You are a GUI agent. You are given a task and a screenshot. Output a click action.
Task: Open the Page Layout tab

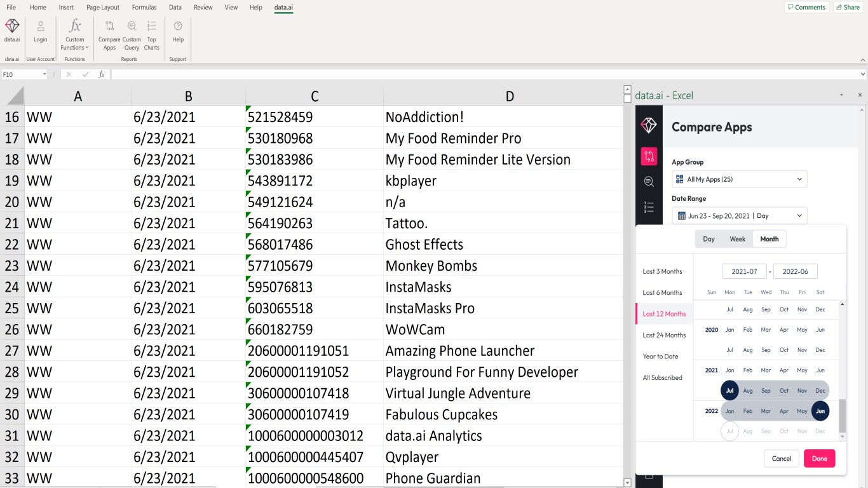103,8
